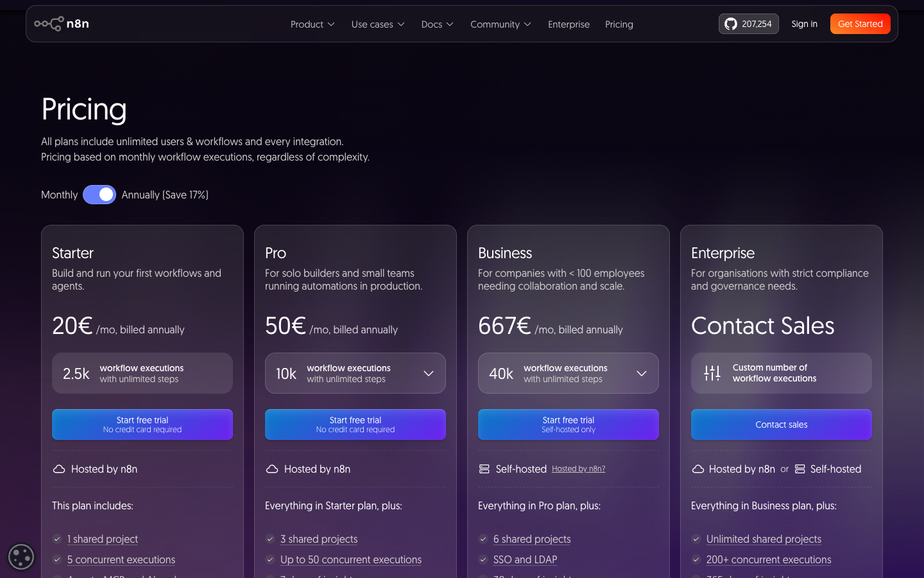Expand the Business 40k workflow executions dropdown

[569, 373]
